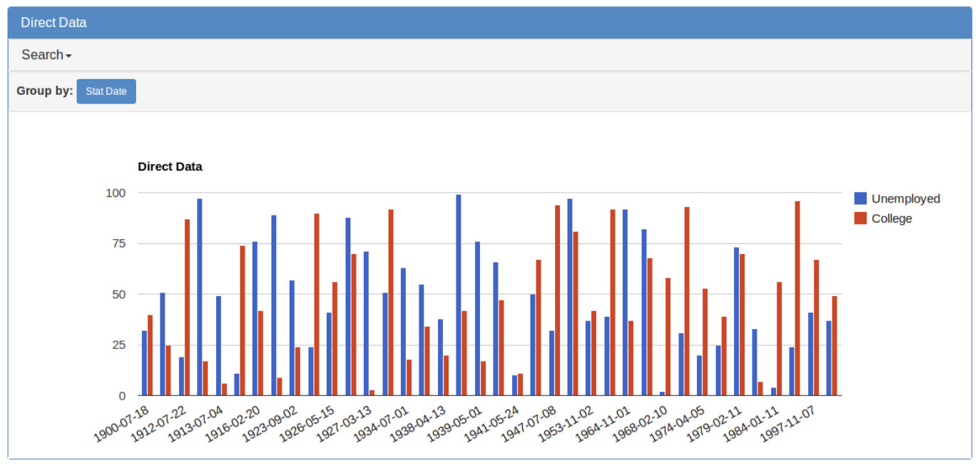Click the blue Unemployed legend swatch
This screenshot has width=980, height=471.
tap(860, 198)
